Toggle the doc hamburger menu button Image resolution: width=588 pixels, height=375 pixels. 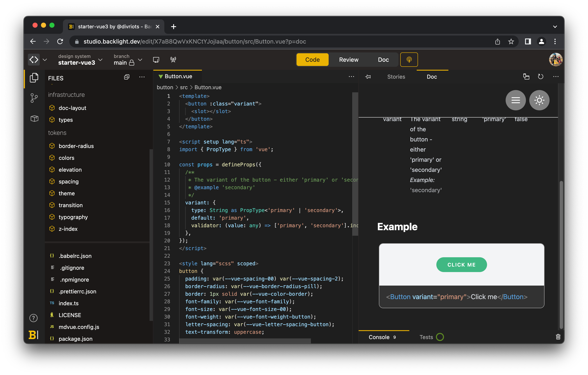coord(516,100)
